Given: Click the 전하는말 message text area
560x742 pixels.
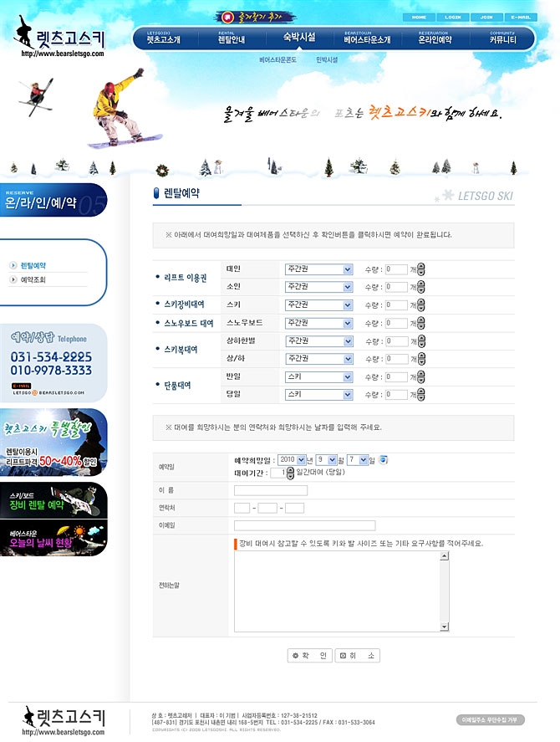Looking at the screenshot, I should 337,591.
